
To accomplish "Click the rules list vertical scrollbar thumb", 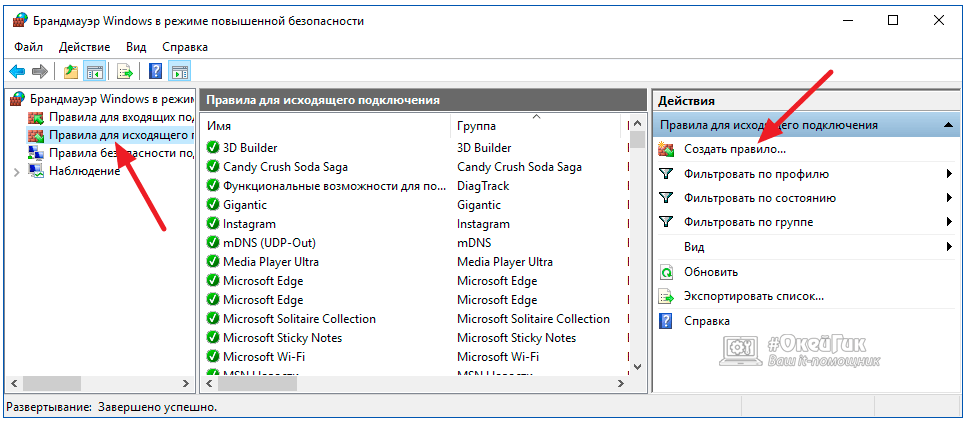I will point(638,141).
